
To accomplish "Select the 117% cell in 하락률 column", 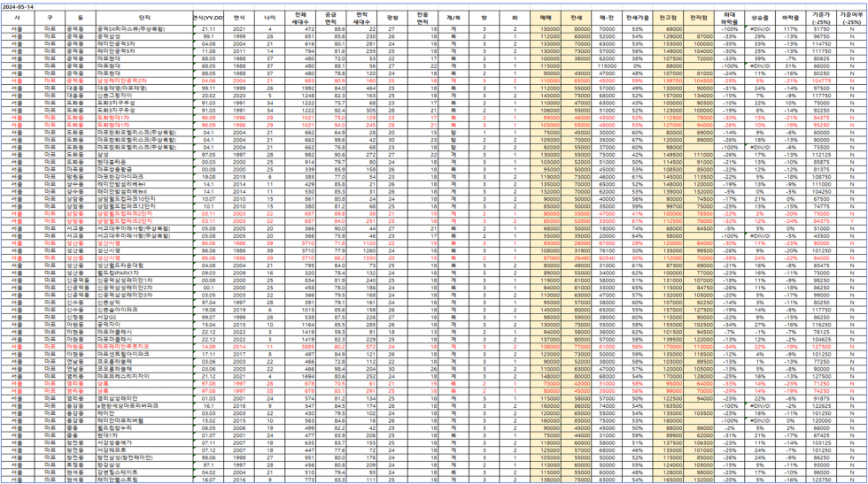I will [x=790, y=29].
